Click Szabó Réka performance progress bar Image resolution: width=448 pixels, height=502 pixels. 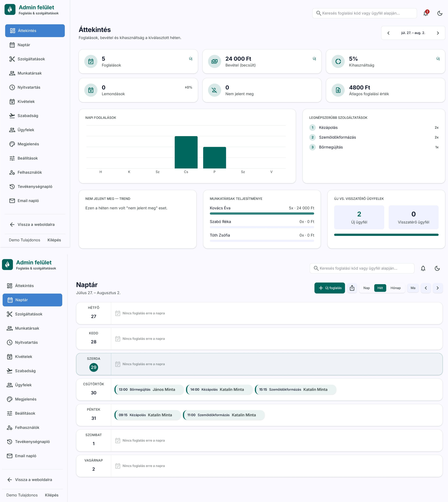coord(262,227)
